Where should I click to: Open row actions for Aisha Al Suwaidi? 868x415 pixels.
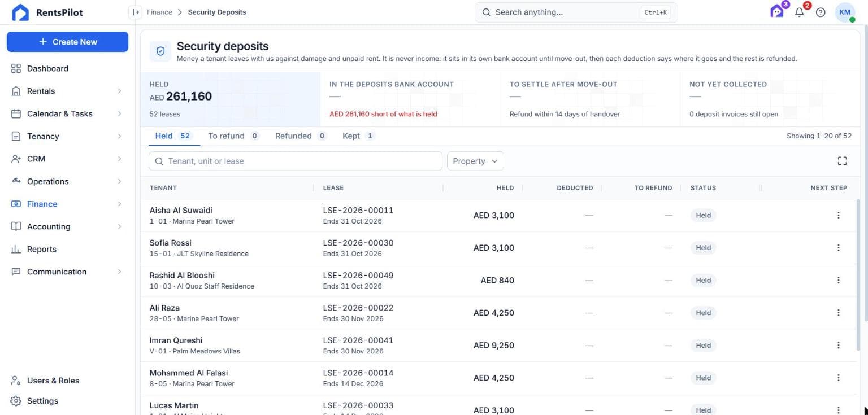point(839,215)
